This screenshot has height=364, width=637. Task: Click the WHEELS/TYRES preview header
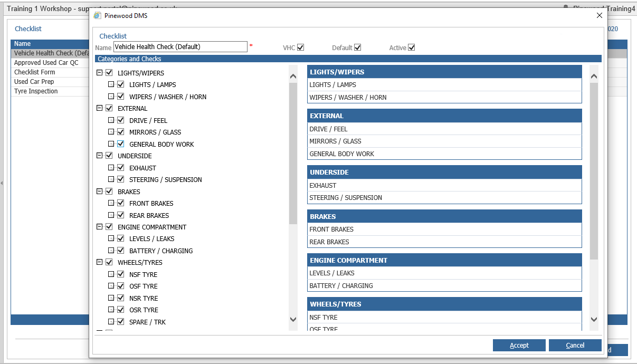(444, 304)
